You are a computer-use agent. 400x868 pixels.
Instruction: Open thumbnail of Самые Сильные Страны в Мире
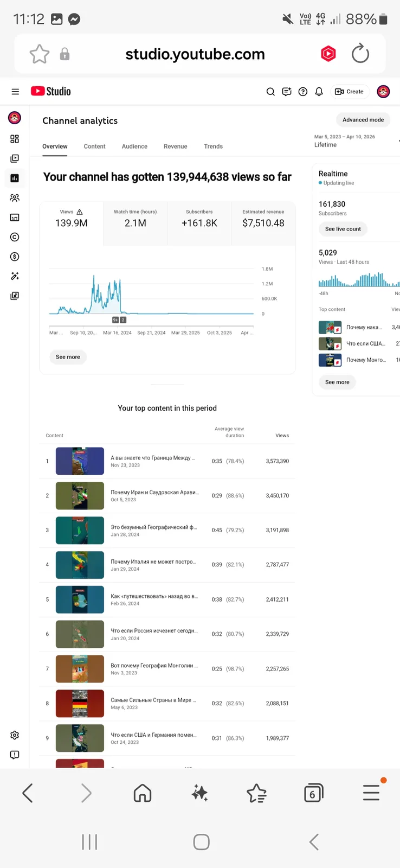[x=80, y=703]
